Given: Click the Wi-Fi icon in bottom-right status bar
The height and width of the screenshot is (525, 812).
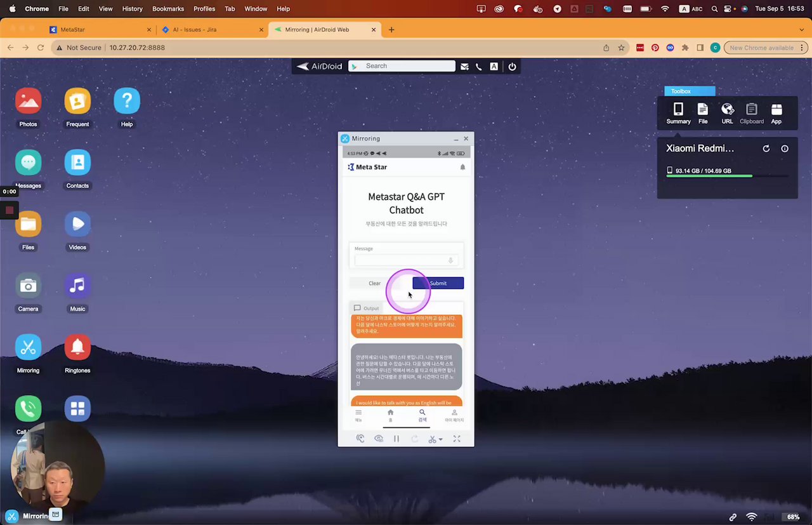Looking at the screenshot, I should 752,517.
